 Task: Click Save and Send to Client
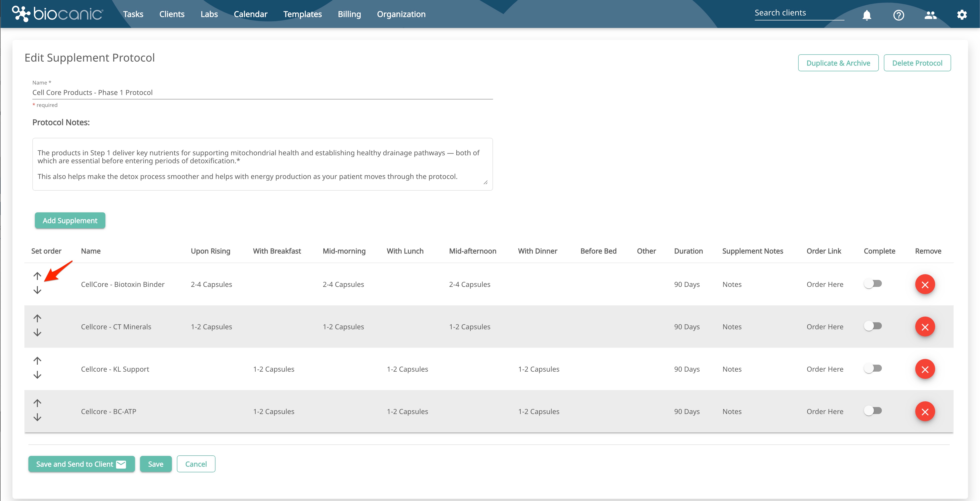tap(81, 464)
